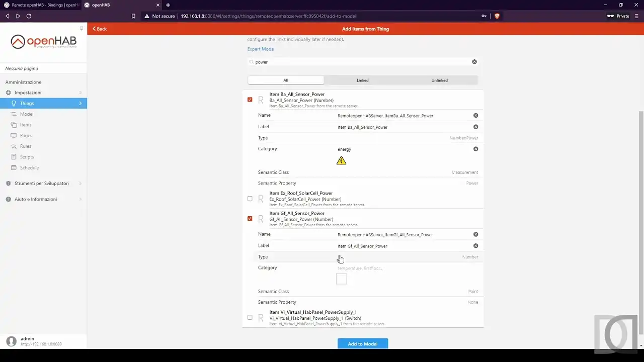644x362 pixels.
Task: Click the Pages monitor icon
Action: 14,135
